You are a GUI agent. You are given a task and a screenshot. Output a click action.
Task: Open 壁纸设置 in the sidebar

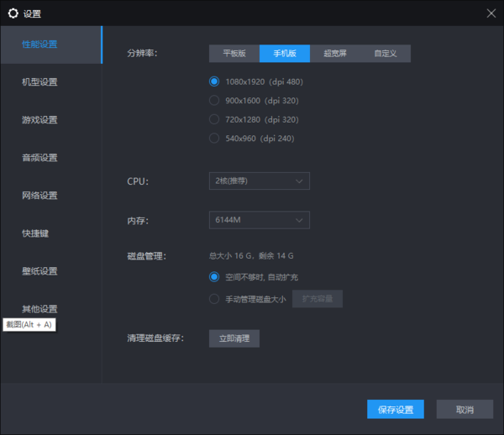pos(39,271)
